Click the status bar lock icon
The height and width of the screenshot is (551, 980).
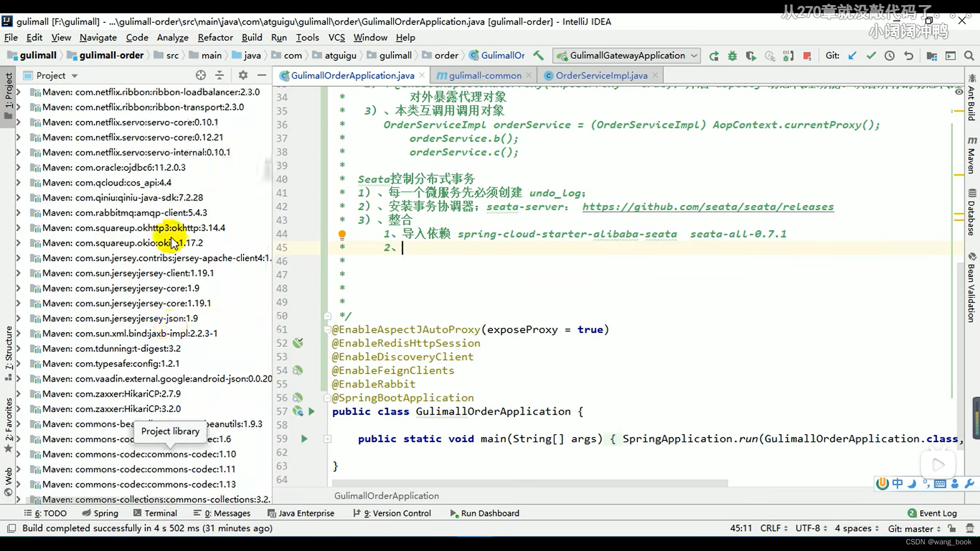[x=951, y=528]
